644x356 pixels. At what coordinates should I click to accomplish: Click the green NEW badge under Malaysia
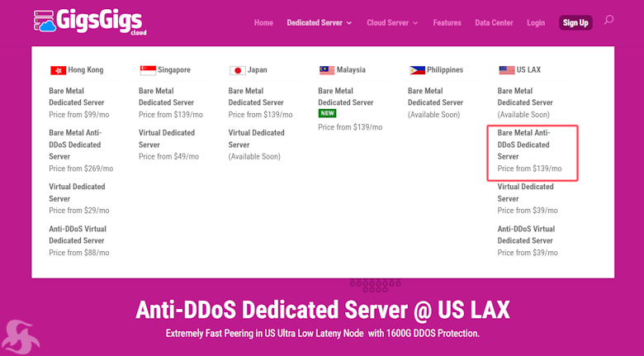point(327,113)
